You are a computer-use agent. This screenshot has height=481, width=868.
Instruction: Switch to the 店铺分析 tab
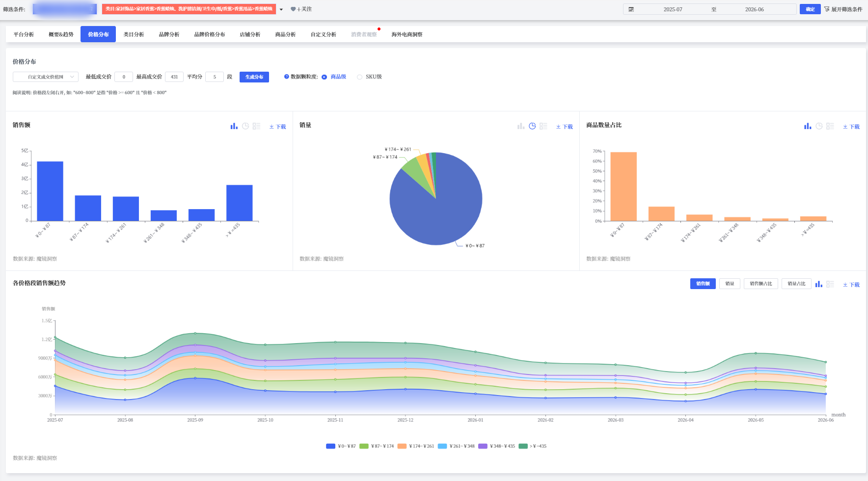(250, 34)
